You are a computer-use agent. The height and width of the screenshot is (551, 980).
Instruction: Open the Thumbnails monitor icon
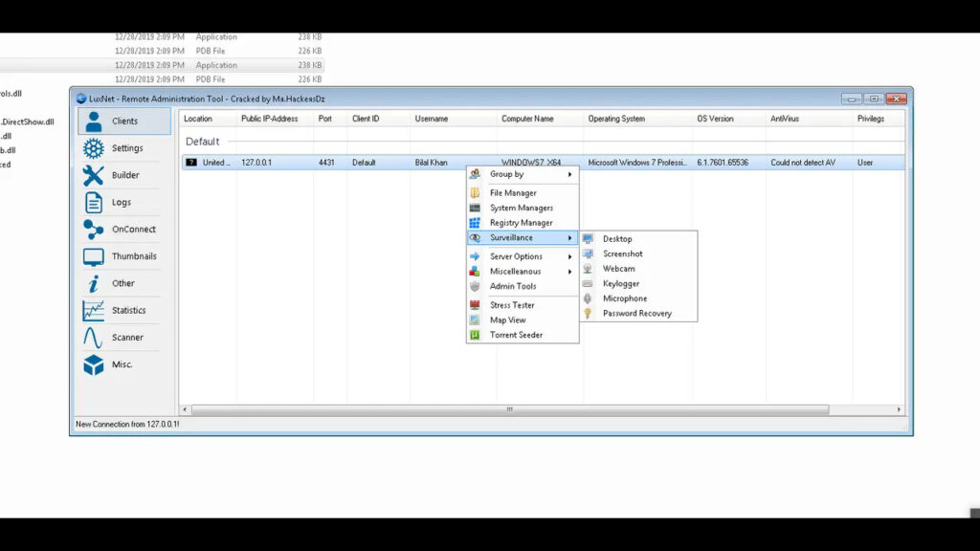94,256
